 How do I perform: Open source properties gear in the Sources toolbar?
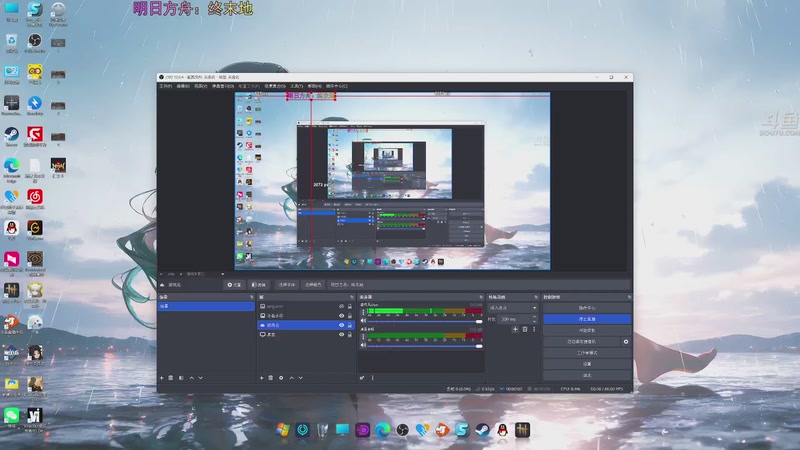click(x=281, y=378)
